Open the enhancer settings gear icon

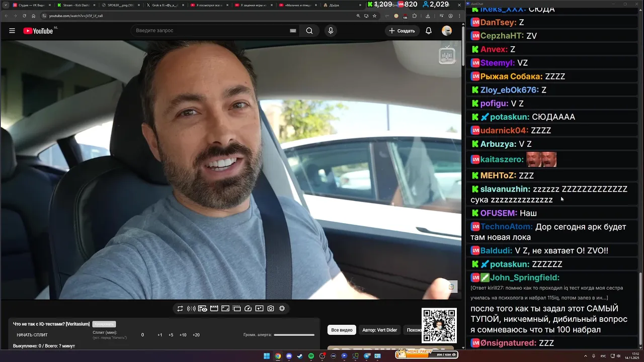click(282, 308)
